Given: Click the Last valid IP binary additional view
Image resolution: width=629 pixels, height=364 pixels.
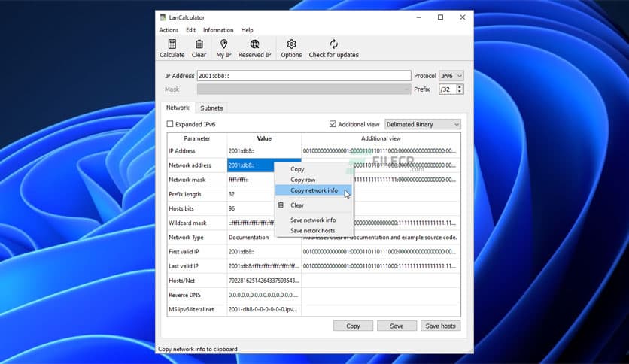Looking at the screenshot, I should 381,266.
